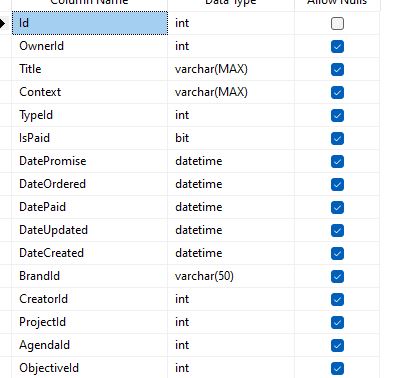Uncheck Allow Nulls for DateCreated row
The image size is (400, 378).
337,253
